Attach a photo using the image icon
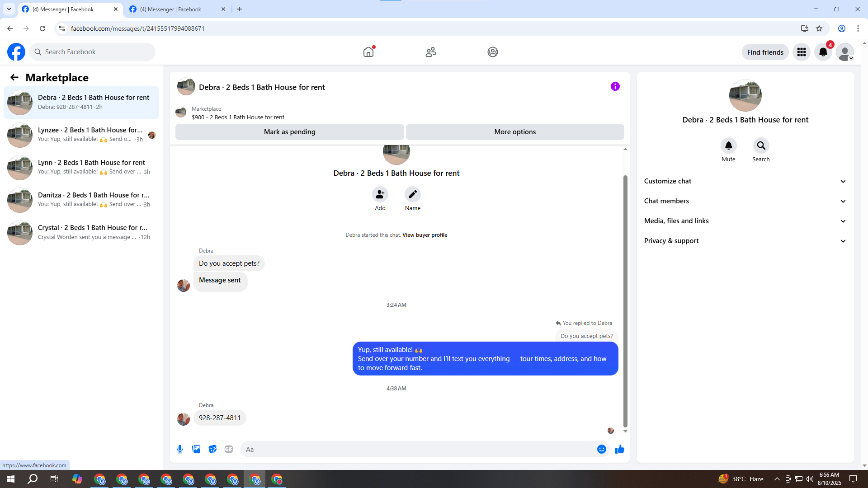The image size is (868, 488). (196, 449)
